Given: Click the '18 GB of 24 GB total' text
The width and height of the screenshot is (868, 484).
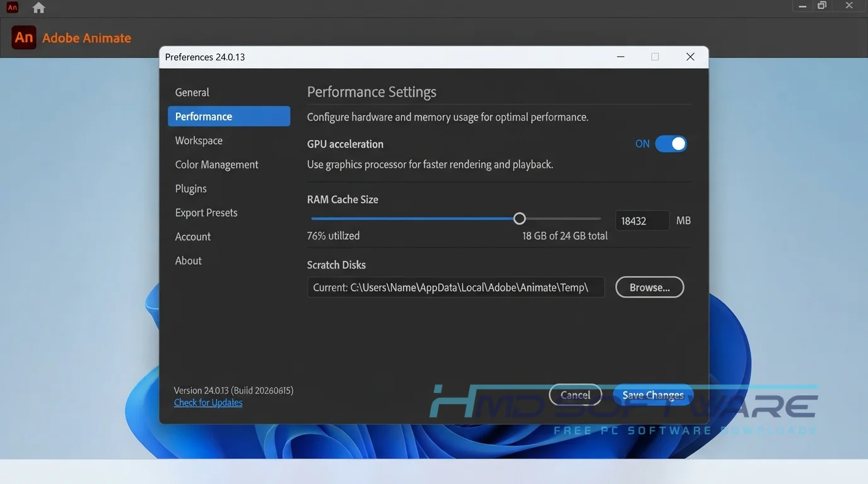Looking at the screenshot, I should tap(565, 236).
